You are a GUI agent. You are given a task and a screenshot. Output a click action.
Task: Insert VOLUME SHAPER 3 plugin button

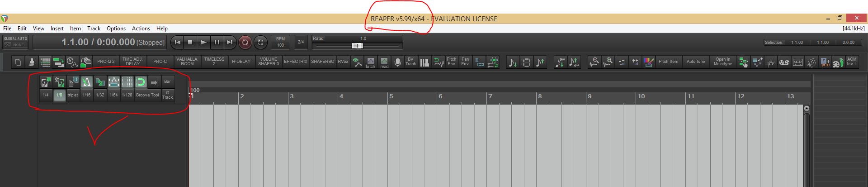[x=269, y=62]
